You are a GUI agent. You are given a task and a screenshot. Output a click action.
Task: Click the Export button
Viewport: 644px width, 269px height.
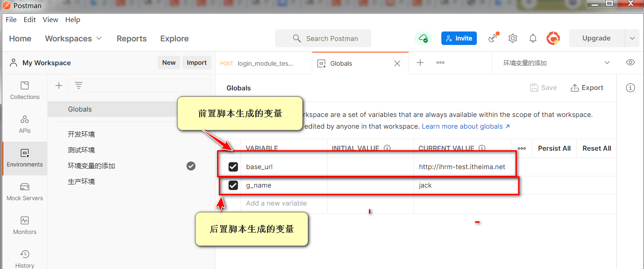[587, 88]
